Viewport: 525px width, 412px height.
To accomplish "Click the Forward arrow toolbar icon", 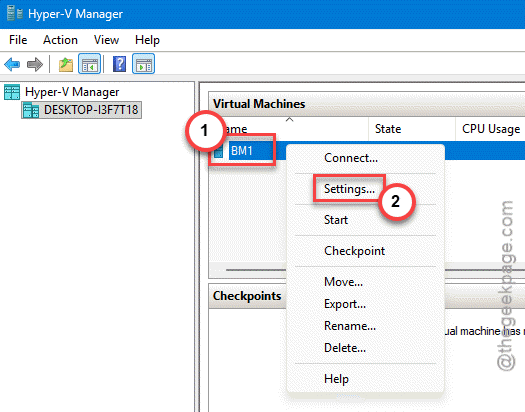I will [x=35, y=64].
